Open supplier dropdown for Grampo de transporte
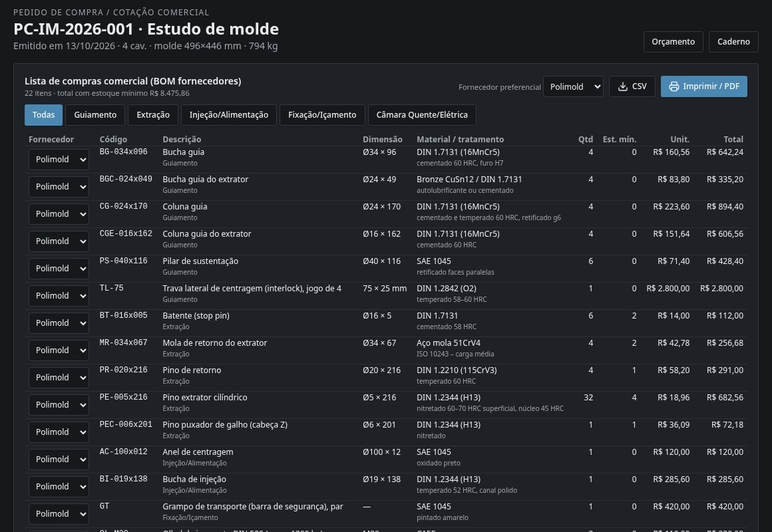This screenshot has height=532, width=772. pyautogui.click(x=59, y=514)
